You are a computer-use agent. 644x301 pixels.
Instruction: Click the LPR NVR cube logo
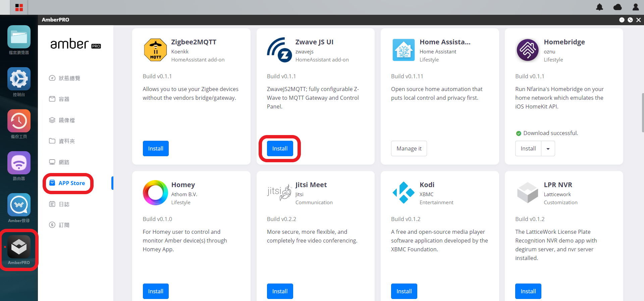tap(528, 192)
